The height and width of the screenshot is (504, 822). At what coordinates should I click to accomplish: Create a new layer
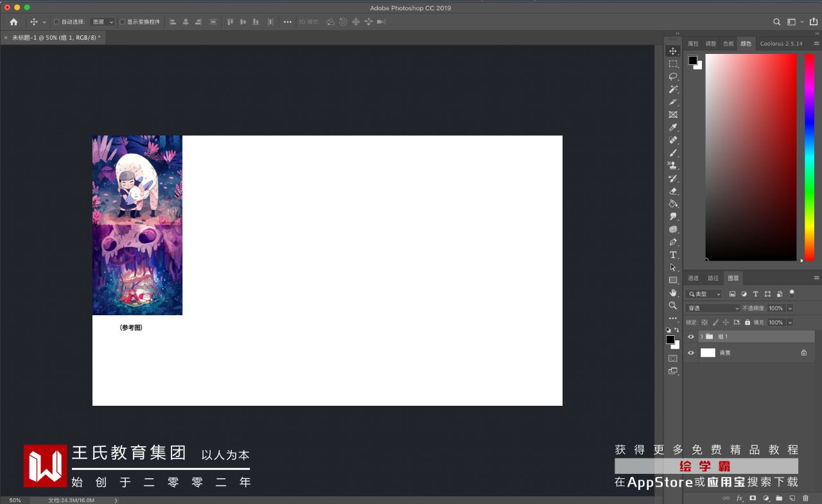click(x=792, y=498)
